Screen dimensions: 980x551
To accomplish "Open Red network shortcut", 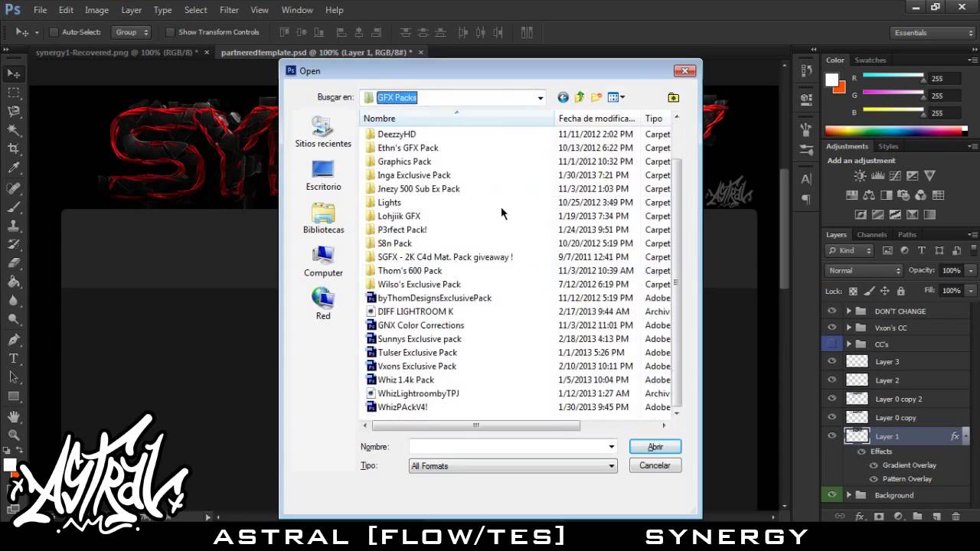I will (323, 304).
